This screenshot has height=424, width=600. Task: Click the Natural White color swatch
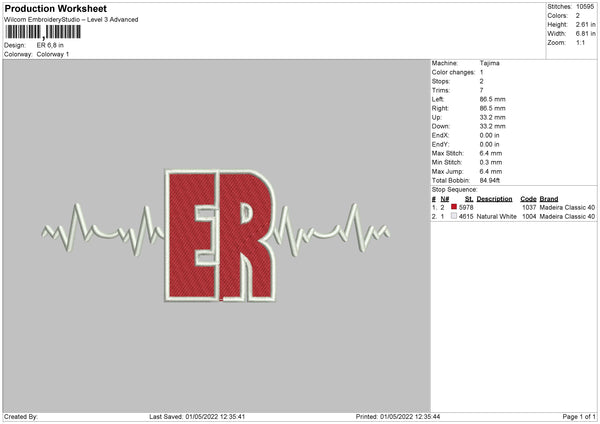tap(454, 216)
